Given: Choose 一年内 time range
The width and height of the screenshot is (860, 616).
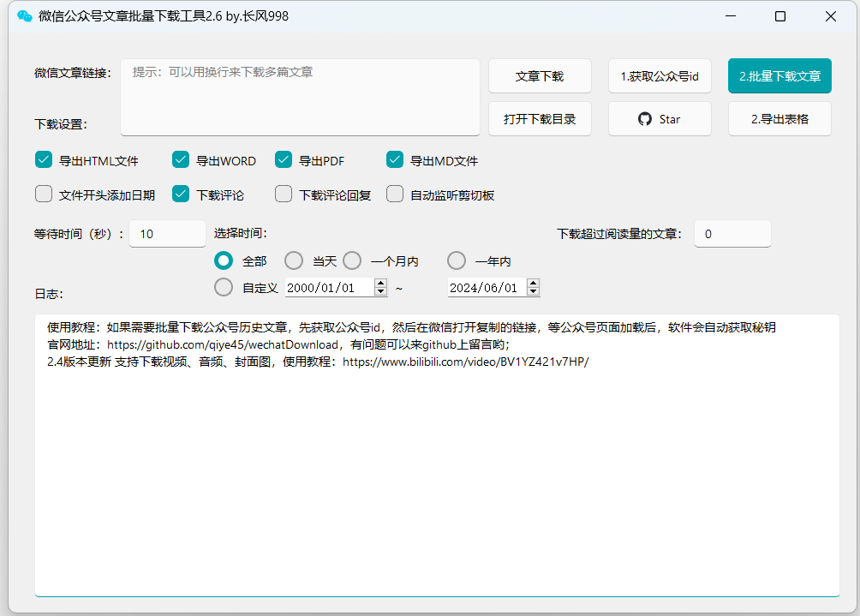Looking at the screenshot, I should [x=457, y=260].
